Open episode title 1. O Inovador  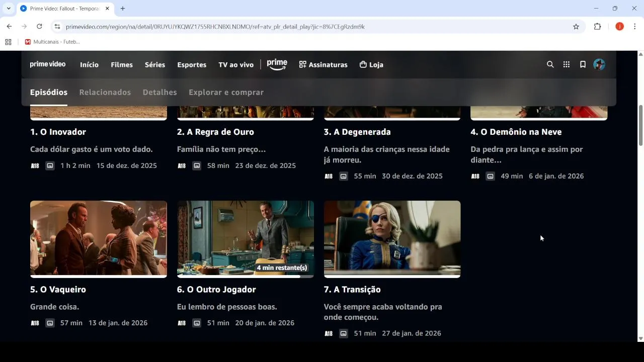pos(58,132)
